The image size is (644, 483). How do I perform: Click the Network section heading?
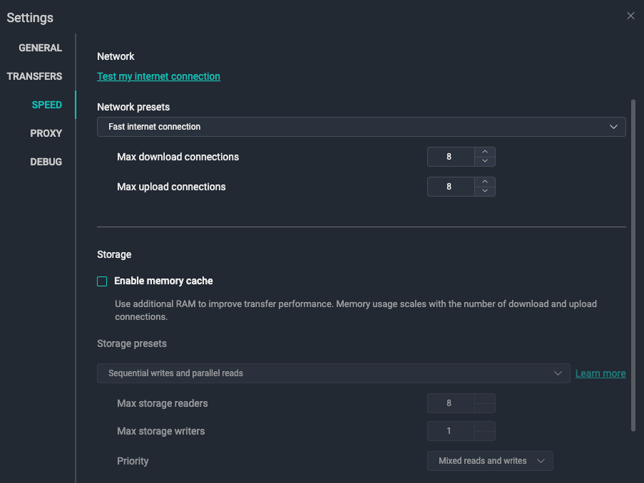(115, 56)
